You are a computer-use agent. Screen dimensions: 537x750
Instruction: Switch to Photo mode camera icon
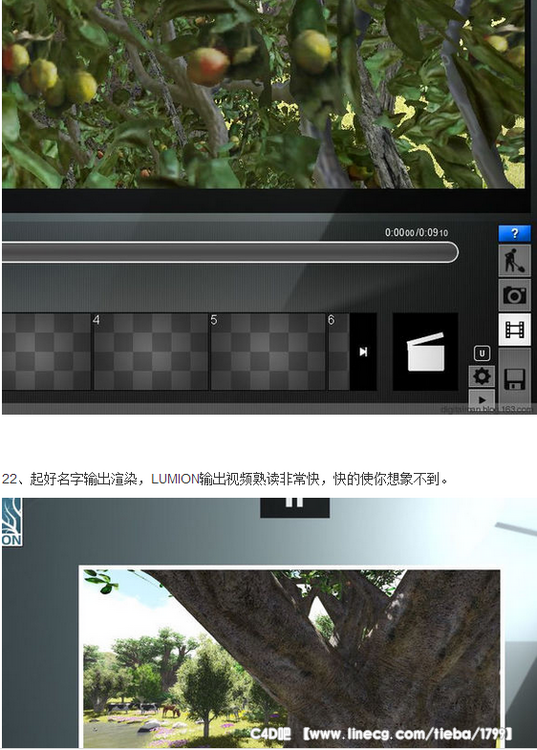515,295
